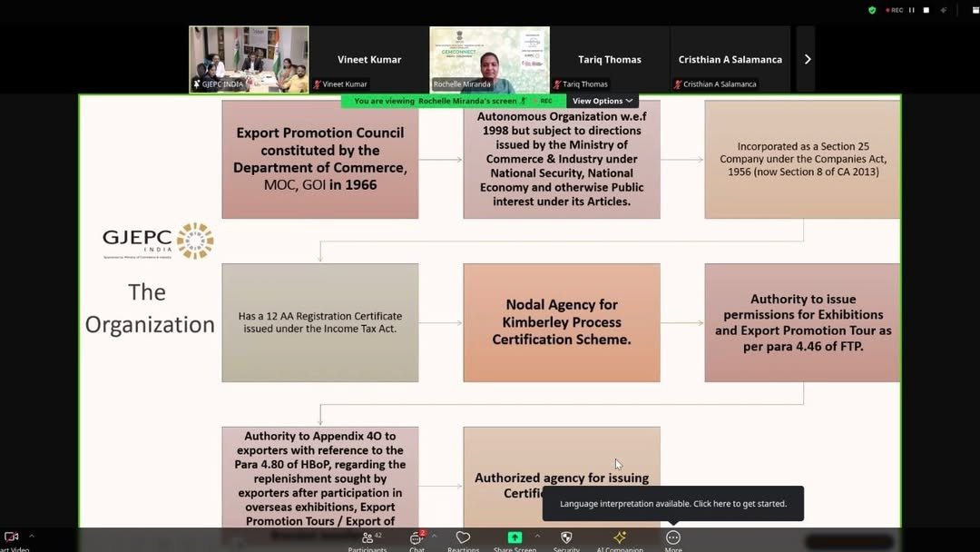Click the green encryption shield icon
The height and width of the screenshot is (552, 980).
coord(872,10)
